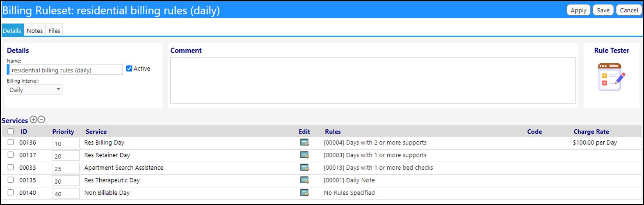Select the checkbox for service 00137

click(11, 154)
